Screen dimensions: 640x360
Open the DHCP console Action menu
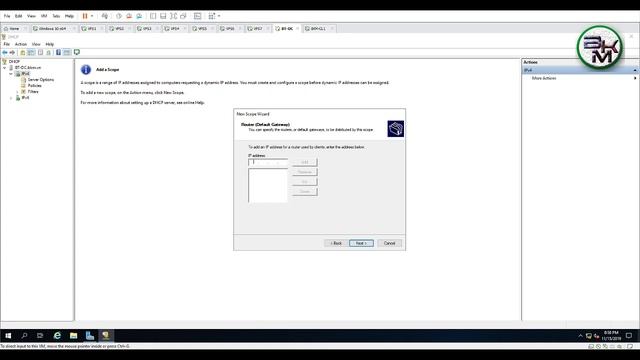[21, 44]
